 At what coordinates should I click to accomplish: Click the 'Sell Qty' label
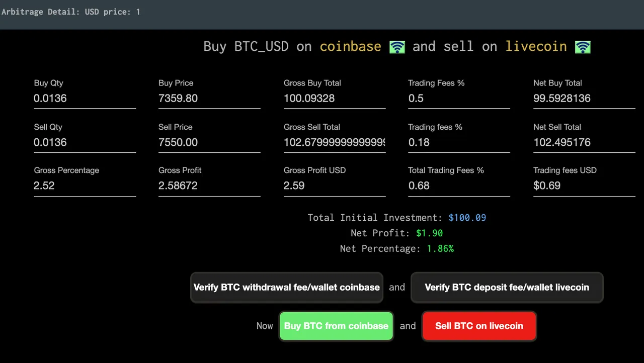(x=48, y=127)
